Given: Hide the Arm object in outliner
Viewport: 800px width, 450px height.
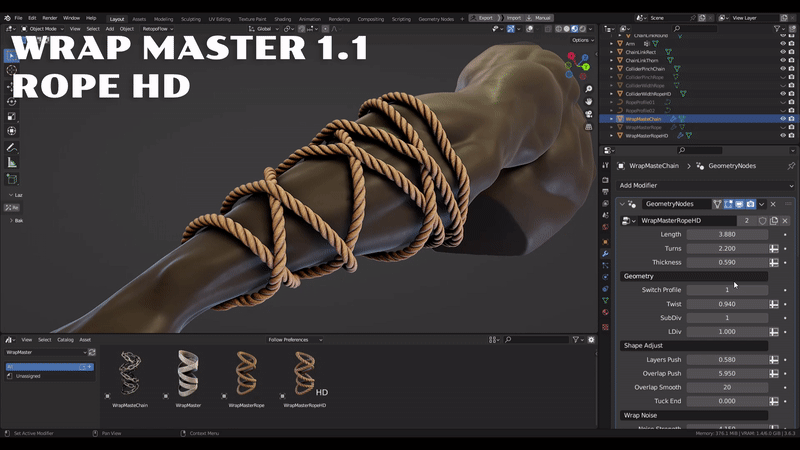Looking at the screenshot, I should [783, 44].
